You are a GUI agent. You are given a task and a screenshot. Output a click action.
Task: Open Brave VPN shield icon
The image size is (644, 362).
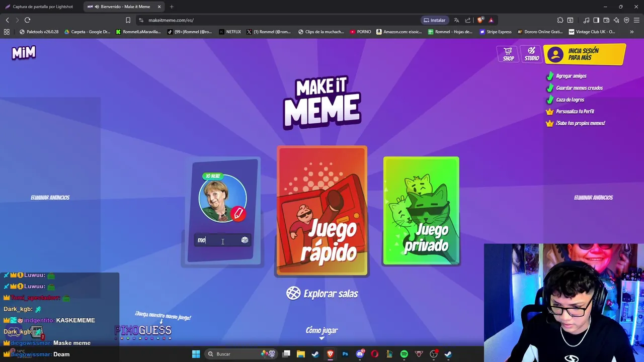click(626, 20)
